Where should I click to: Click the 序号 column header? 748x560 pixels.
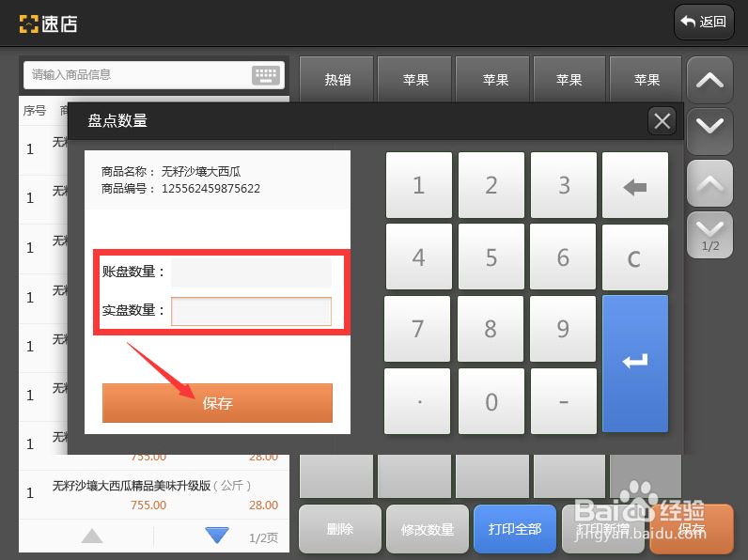pos(35,111)
